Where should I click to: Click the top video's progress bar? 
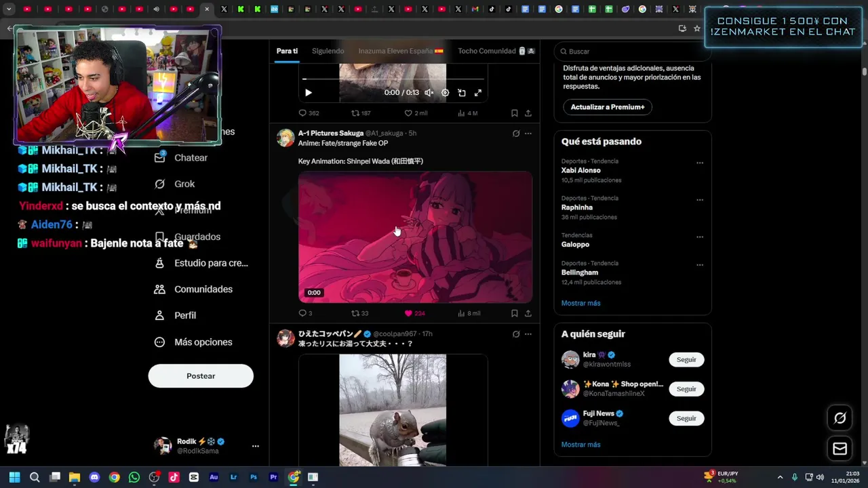tap(393, 79)
